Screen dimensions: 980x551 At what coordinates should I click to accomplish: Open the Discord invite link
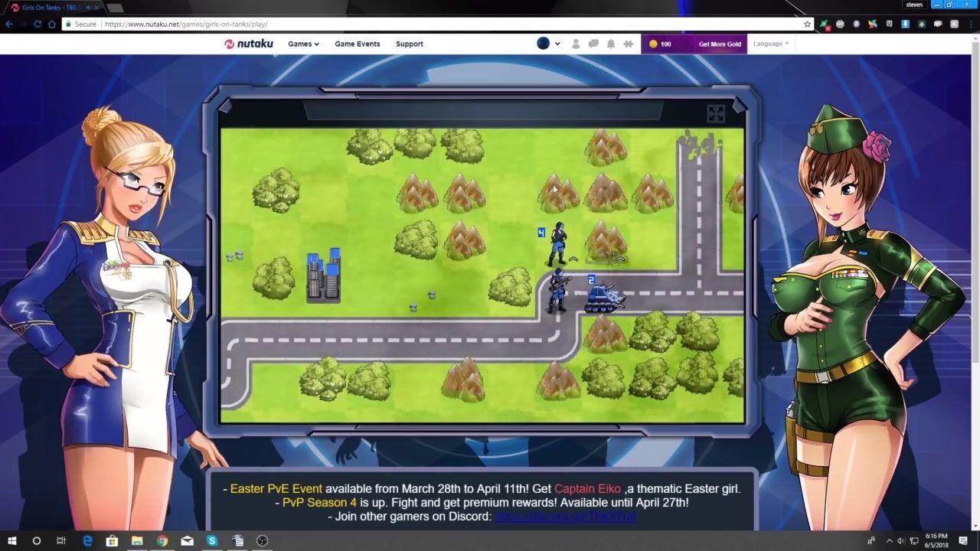565,517
